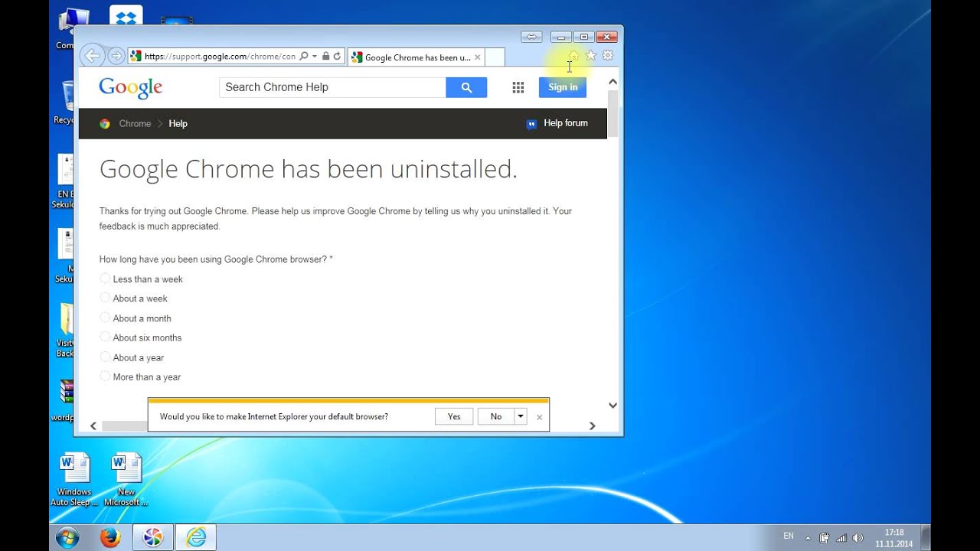Click the Help breadcrumb
The image size is (980, 551).
(178, 124)
